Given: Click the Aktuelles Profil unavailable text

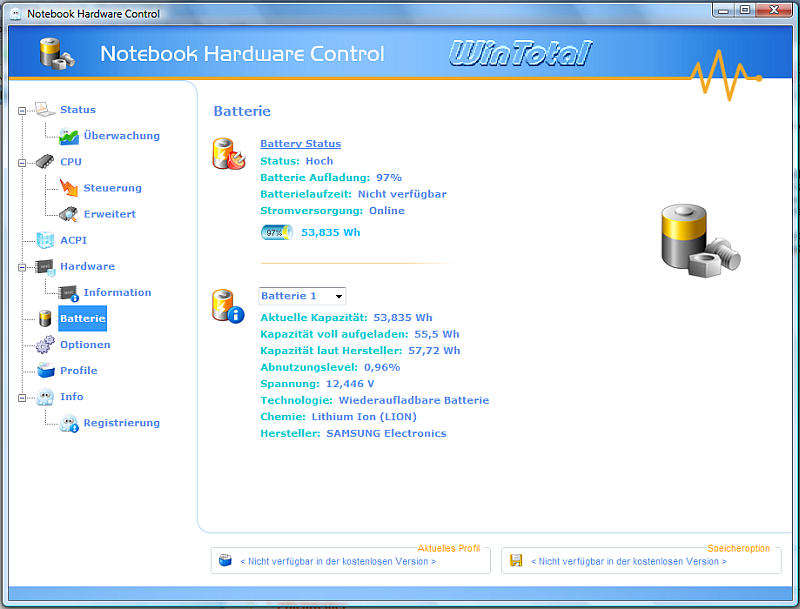Looking at the screenshot, I should tap(338, 561).
